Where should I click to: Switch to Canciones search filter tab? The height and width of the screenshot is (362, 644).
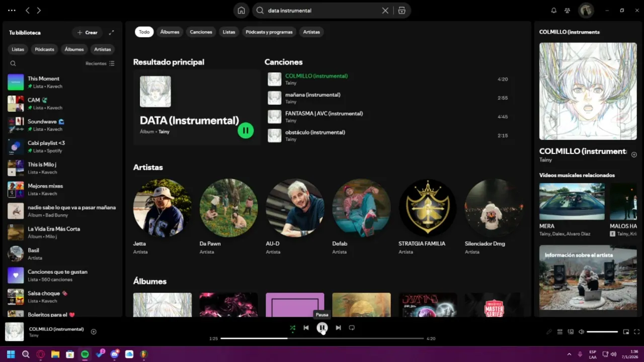[201, 32]
